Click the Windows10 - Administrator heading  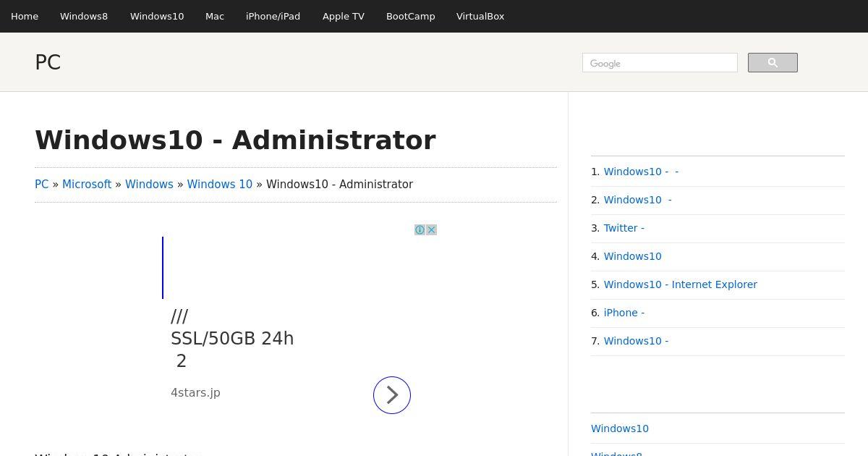pos(235,140)
